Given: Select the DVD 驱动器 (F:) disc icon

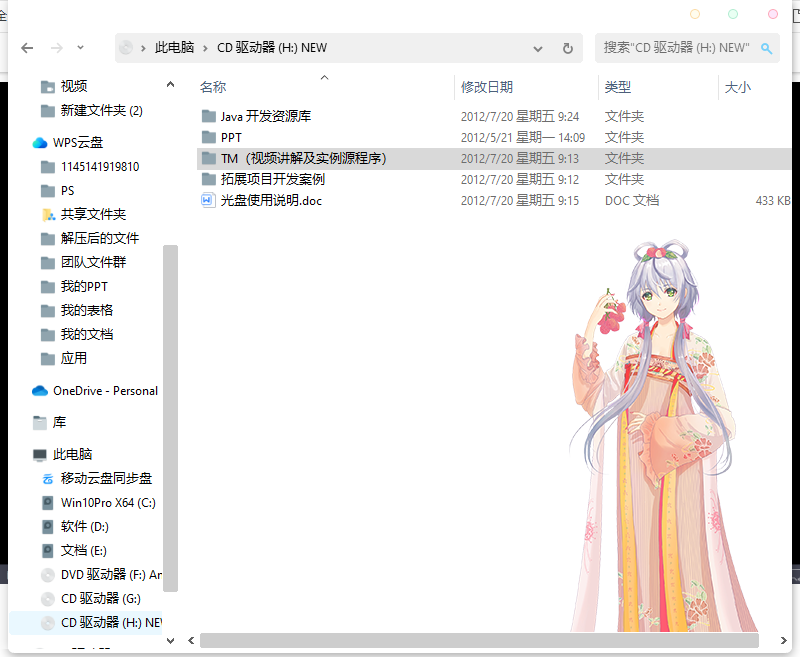Looking at the screenshot, I should click(x=47, y=575).
